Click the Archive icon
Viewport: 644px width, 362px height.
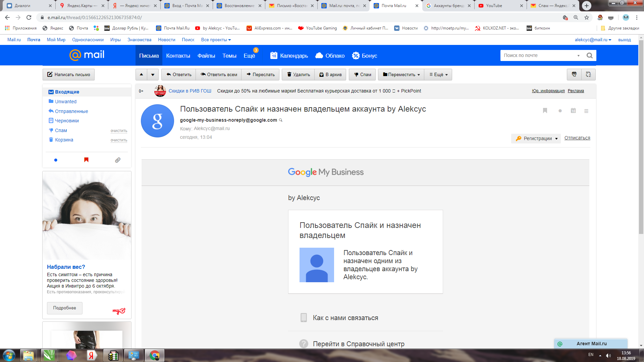[322, 75]
